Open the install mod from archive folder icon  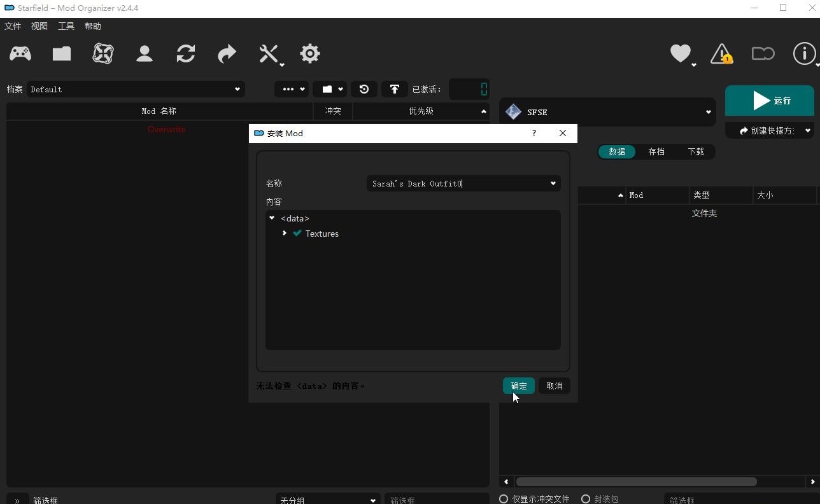62,53
